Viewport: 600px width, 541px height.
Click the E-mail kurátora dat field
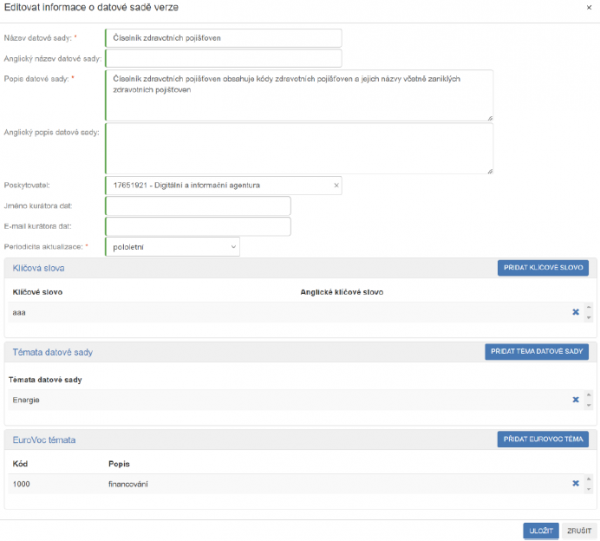pos(197,226)
